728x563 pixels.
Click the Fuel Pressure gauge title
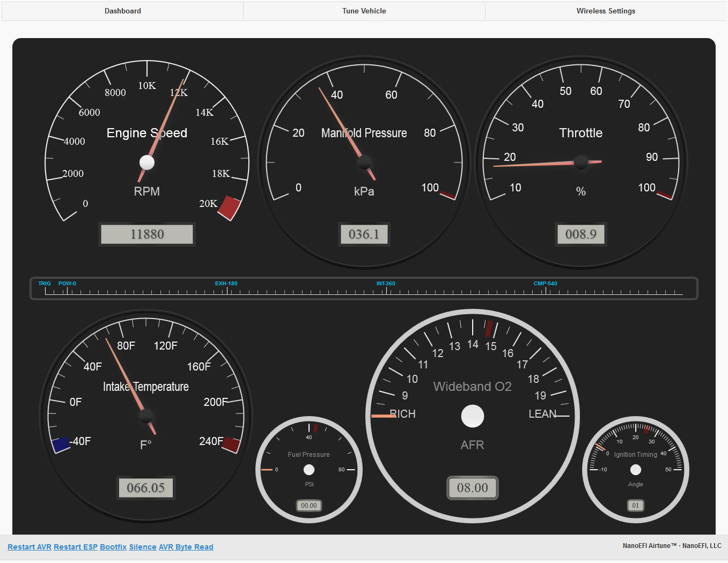click(x=309, y=455)
